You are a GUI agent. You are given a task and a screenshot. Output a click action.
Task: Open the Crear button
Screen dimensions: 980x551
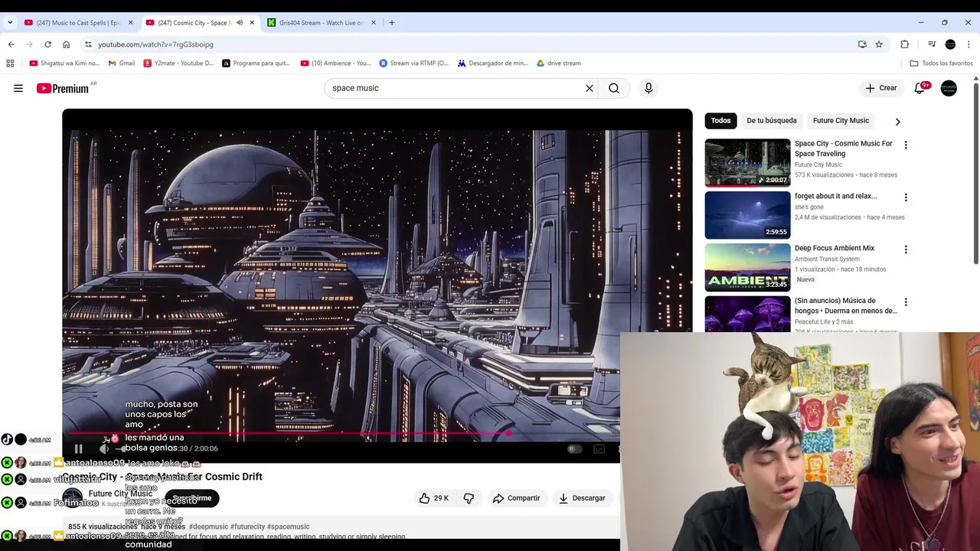click(881, 88)
